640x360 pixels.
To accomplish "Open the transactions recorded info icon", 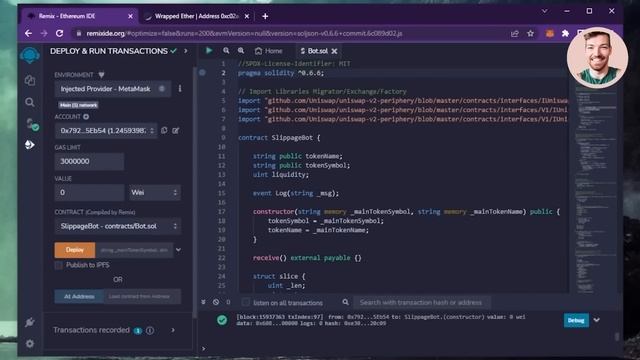I will tap(150, 330).
